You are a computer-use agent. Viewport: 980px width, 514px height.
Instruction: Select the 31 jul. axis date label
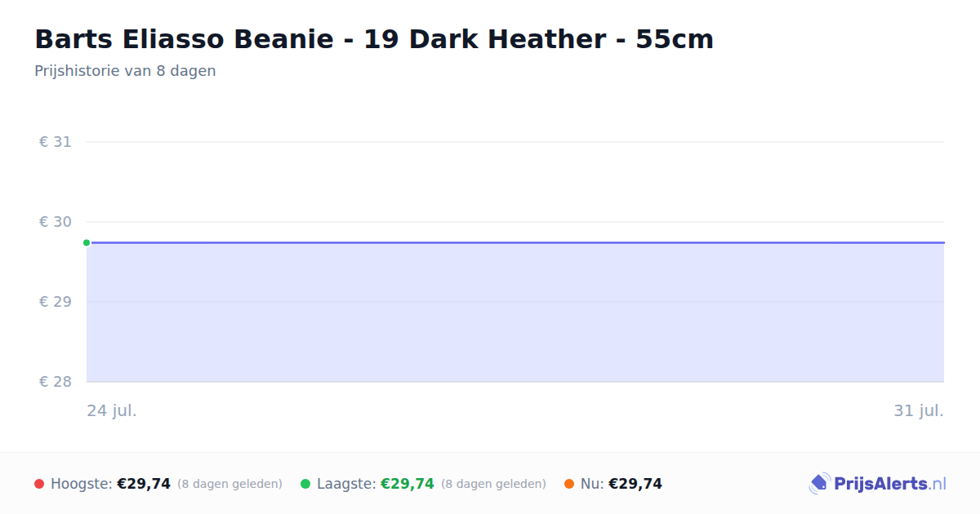(919, 410)
